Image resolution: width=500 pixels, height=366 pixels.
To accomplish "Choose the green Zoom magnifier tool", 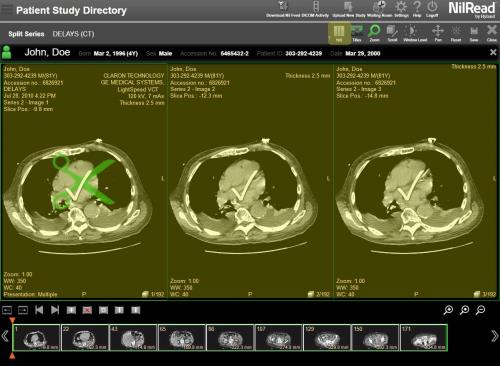I will (x=374, y=34).
